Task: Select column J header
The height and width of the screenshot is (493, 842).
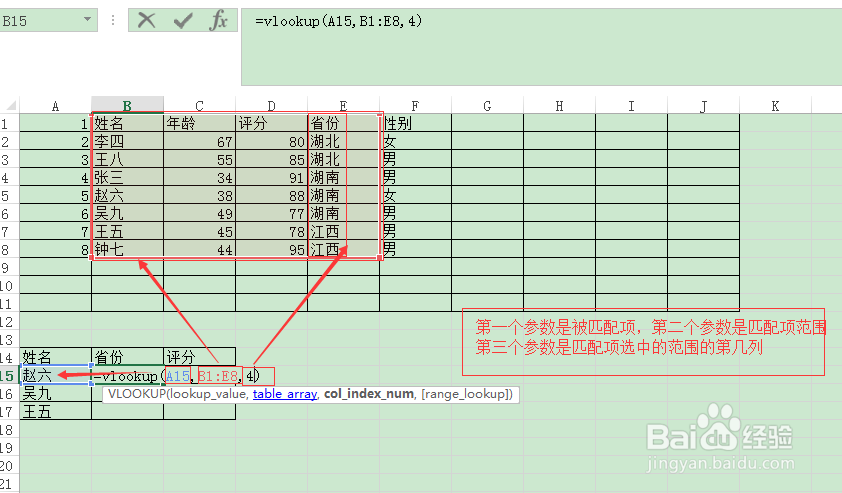Action: tap(703, 105)
